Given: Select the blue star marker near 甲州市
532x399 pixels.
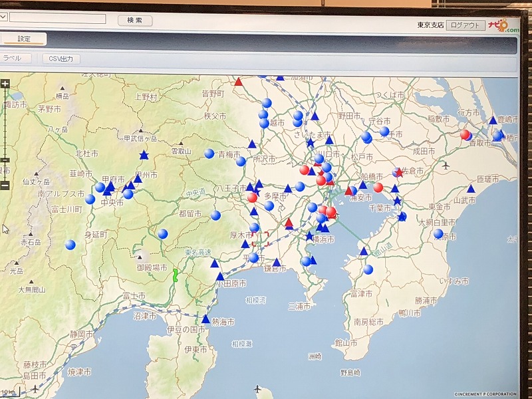Looking at the screenshot, I should (144, 156).
